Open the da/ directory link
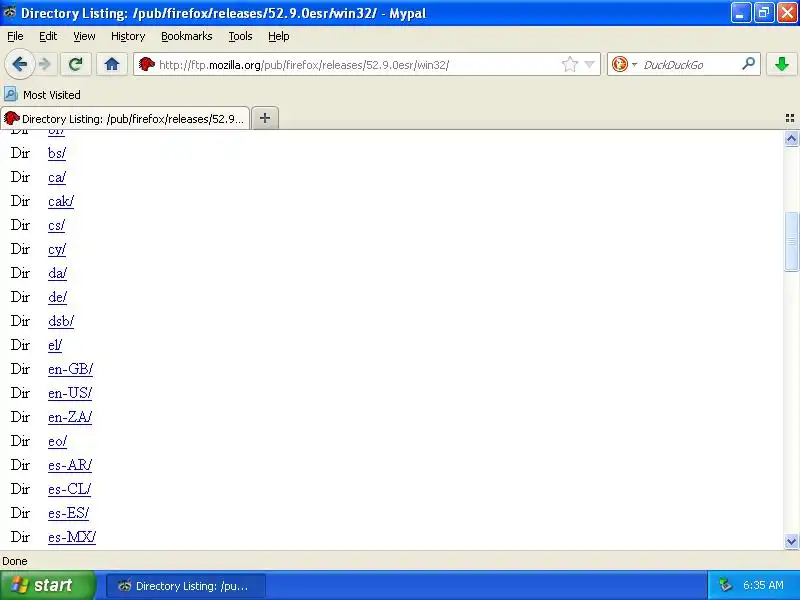 [x=57, y=273]
